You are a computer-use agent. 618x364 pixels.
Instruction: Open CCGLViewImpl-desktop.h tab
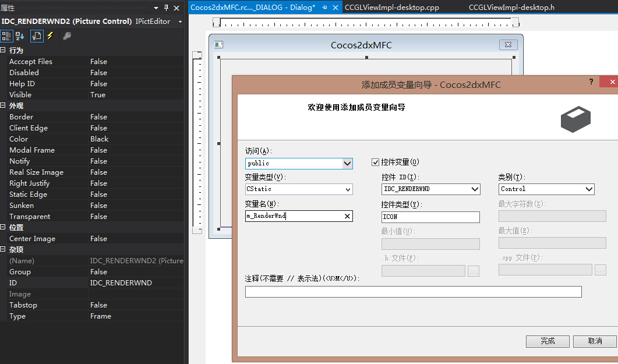[511, 8]
